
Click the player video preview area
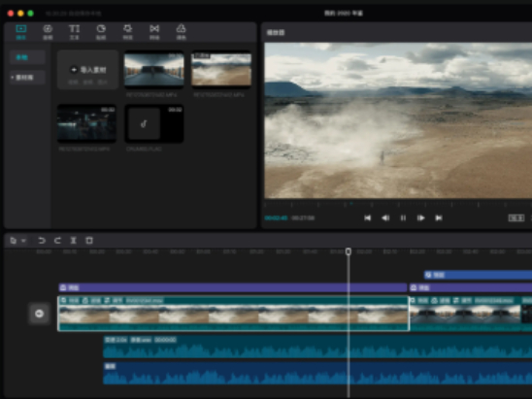(x=398, y=120)
